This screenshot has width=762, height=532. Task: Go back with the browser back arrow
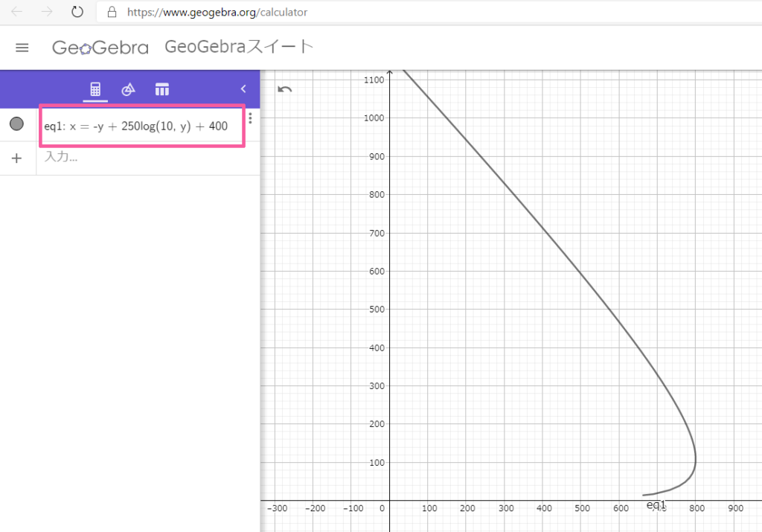[x=16, y=12]
